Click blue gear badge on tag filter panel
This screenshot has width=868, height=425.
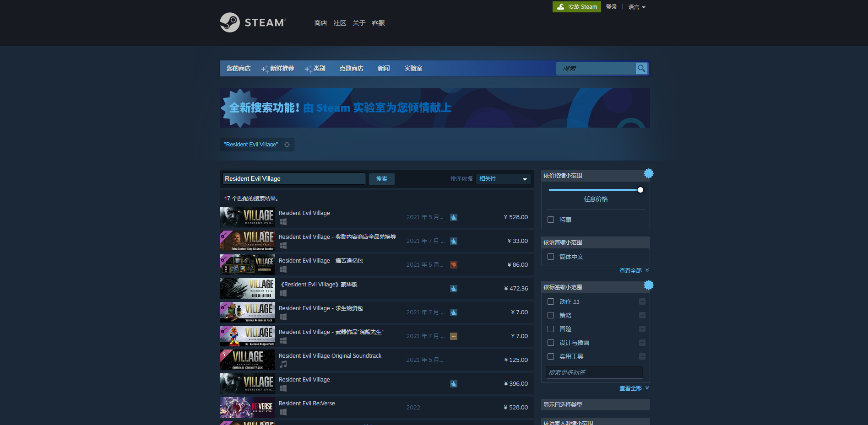(649, 285)
